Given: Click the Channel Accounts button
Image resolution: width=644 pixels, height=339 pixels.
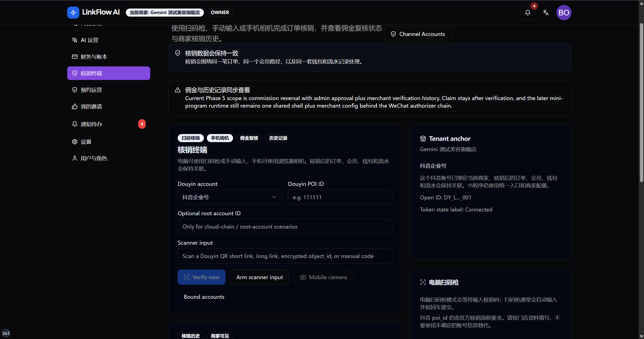Looking at the screenshot, I should click(418, 34).
